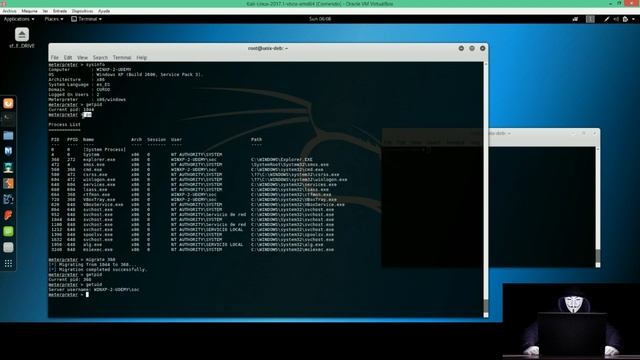Open the VirtualBox Archivo menu
Image resolution: width=640 pixels, height=360 pixels.
click(9, 11)
